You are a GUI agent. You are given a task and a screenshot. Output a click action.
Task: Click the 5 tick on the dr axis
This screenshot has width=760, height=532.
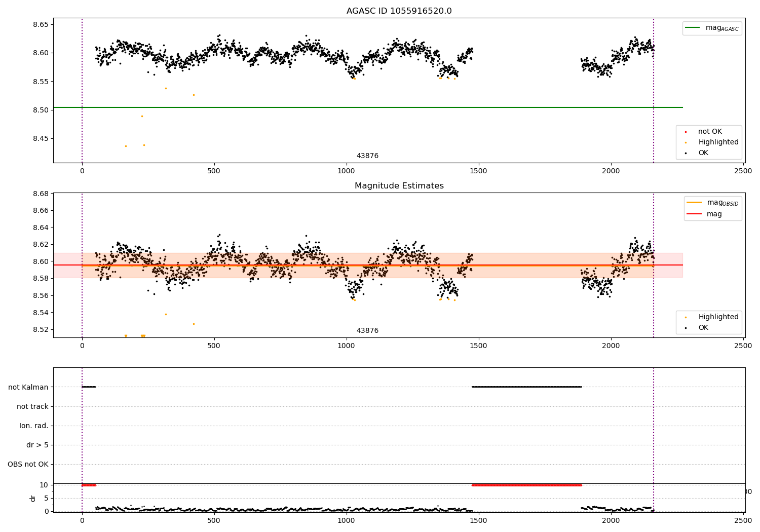pos(46,498)
